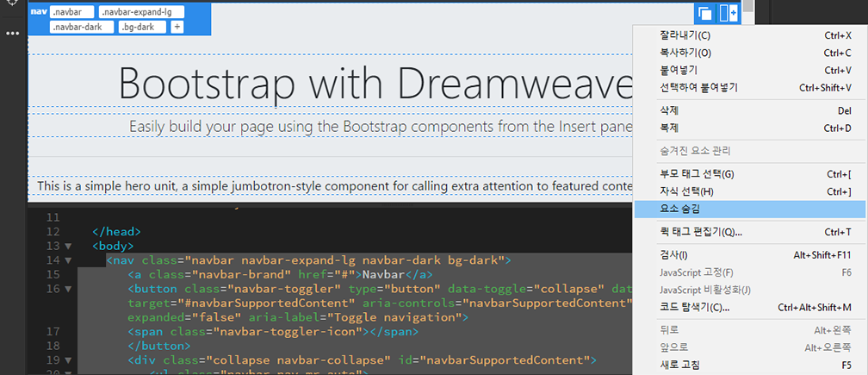Choose 잘라내기(C) from context menu

pos(680,35)
